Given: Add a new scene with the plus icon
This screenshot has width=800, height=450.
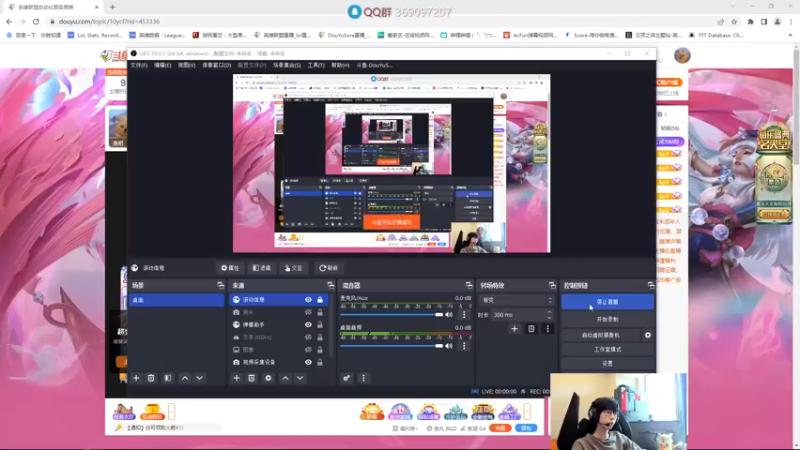Looking at the screenshot, I should click(x=136, y=378).
